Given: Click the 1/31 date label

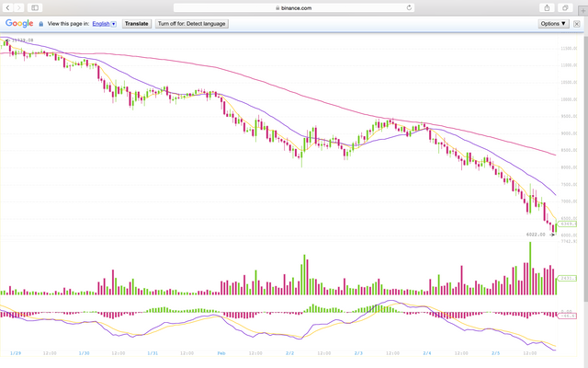Looking at the screenshot, I should pyautogui.click(x=153, y=353).
